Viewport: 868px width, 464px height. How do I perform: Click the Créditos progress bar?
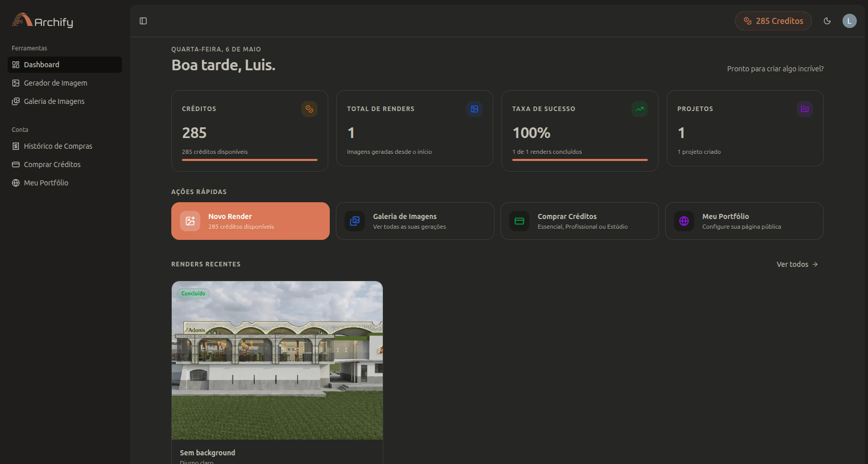[250, 160]
